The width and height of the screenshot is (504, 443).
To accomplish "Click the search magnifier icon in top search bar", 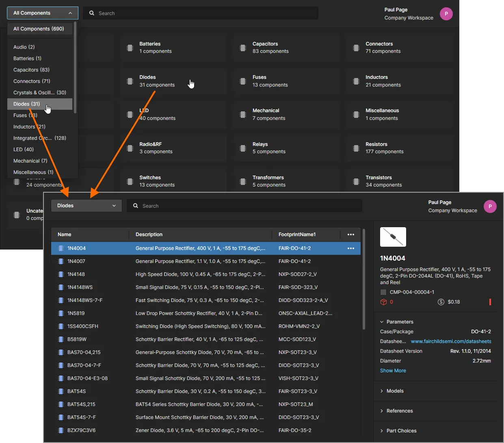I will click(92, 13).
